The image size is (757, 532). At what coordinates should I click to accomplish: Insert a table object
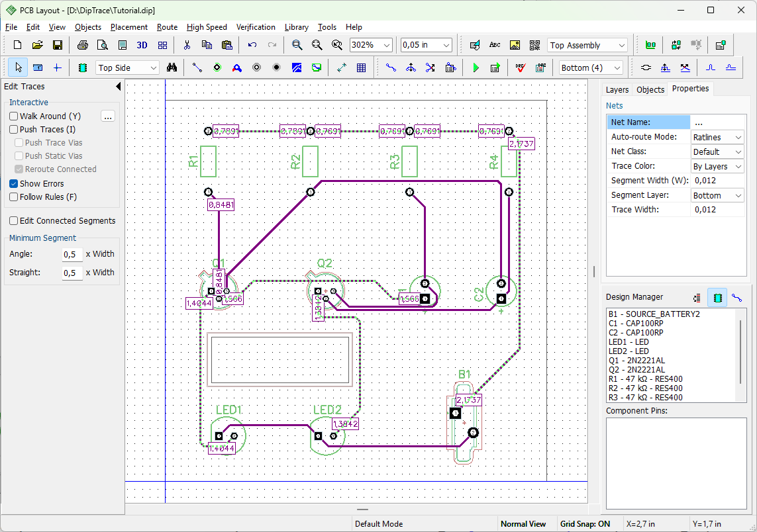pyautogui.click(x=361, y=67)
